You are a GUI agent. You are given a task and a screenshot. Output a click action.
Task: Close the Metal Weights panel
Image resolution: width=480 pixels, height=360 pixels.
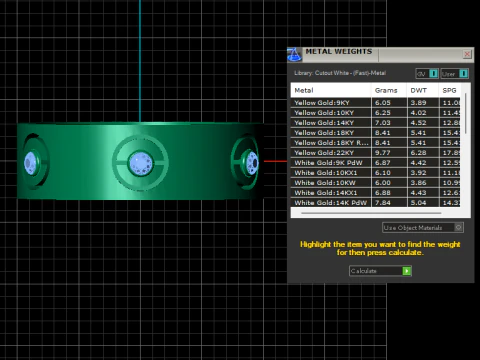(467, 54)
